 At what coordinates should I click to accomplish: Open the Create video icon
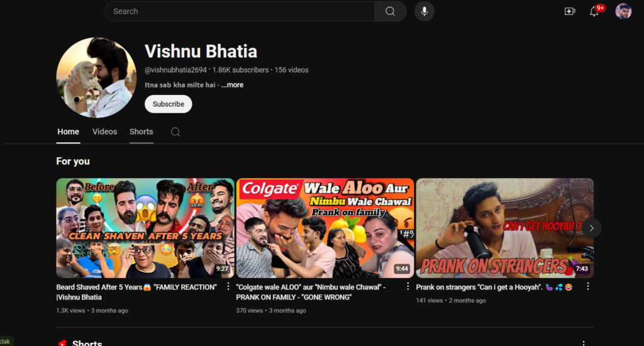(570, 11)
